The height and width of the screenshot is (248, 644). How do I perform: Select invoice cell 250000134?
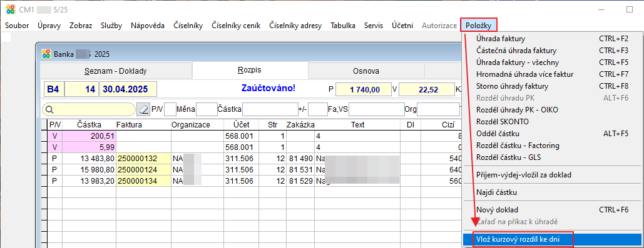coord(143,181)
